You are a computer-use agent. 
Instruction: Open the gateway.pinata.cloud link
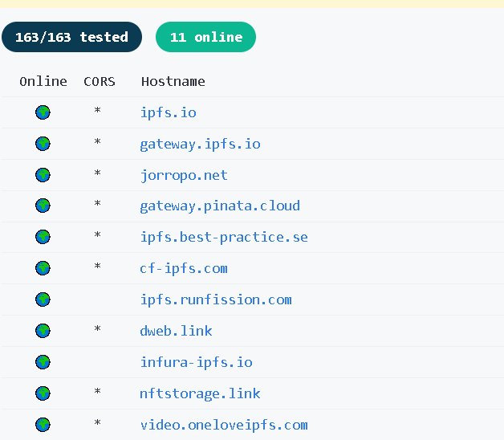220,206
